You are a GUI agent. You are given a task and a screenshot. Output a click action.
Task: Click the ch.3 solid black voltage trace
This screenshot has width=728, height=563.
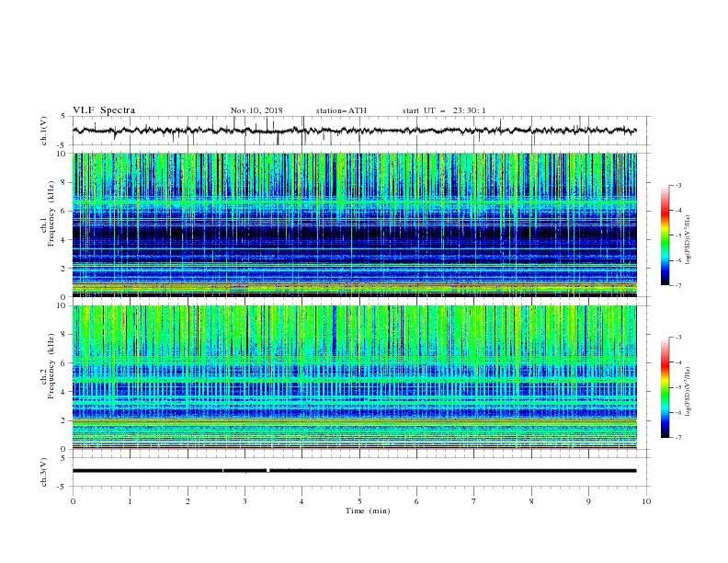(354, 471)
